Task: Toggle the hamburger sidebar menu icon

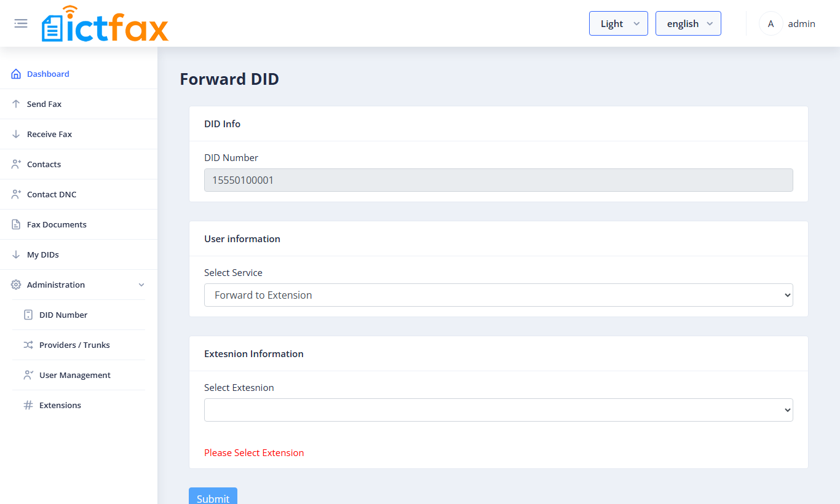Action: 21,23
